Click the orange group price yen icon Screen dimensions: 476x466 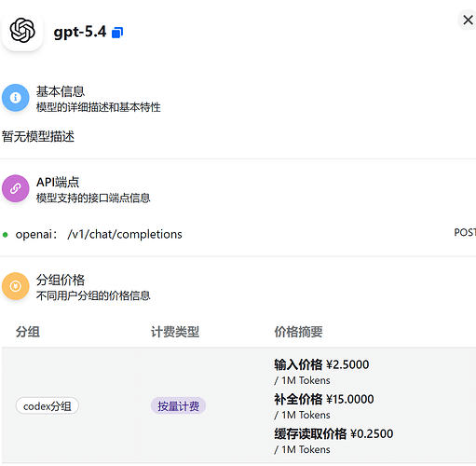pos(16,286)
